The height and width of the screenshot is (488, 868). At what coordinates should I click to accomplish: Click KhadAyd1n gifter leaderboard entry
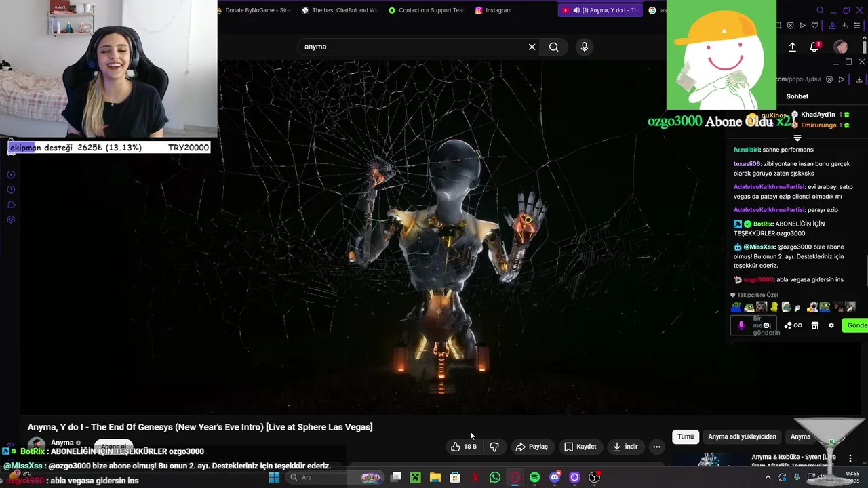820,115
